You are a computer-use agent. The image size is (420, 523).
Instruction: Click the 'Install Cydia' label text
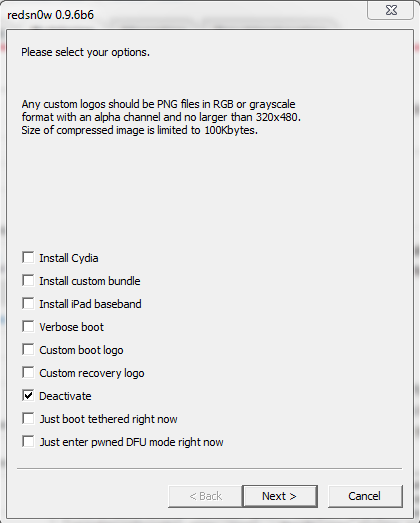69,258
